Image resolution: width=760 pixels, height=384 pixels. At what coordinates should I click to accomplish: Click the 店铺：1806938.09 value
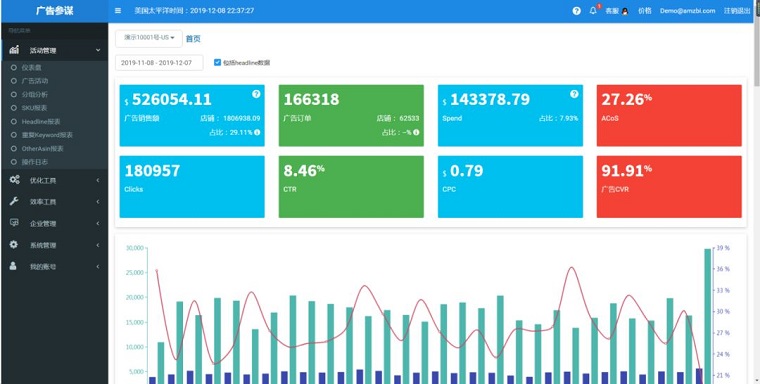point(230,118)
